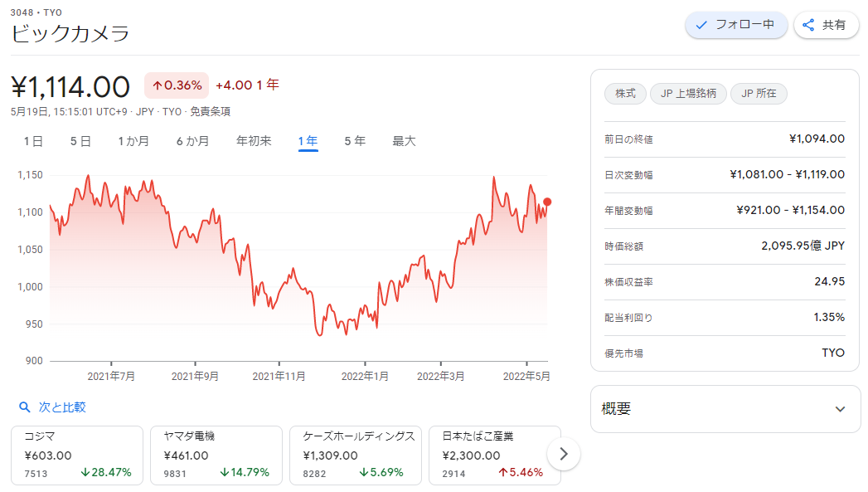Select the 年初来 range tab
The image size is (868, 492).
[x=254, y=141]
